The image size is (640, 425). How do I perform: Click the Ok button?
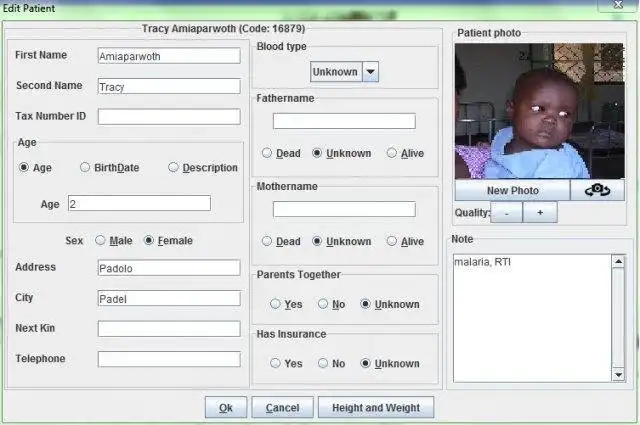(226, 407)
